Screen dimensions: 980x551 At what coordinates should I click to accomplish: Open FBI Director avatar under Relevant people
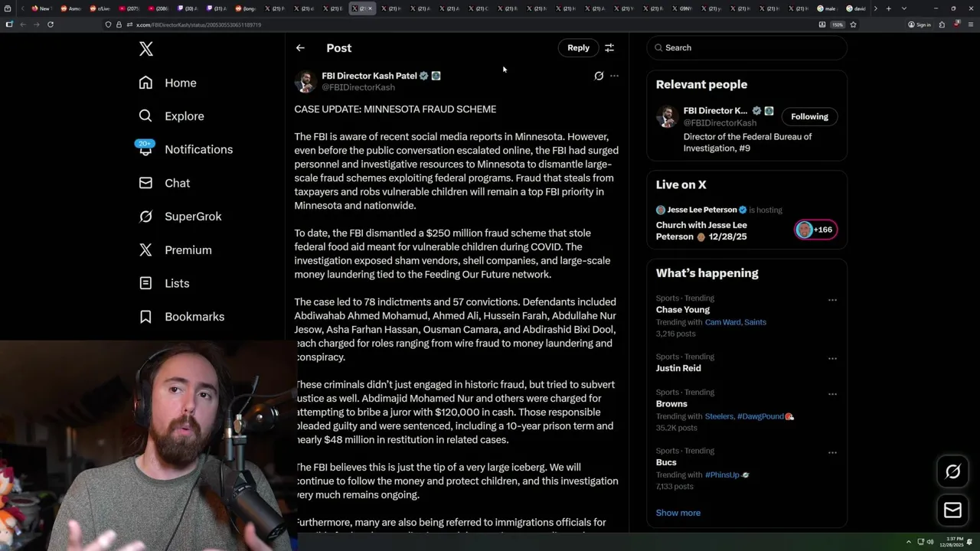(x=667, y=116)
